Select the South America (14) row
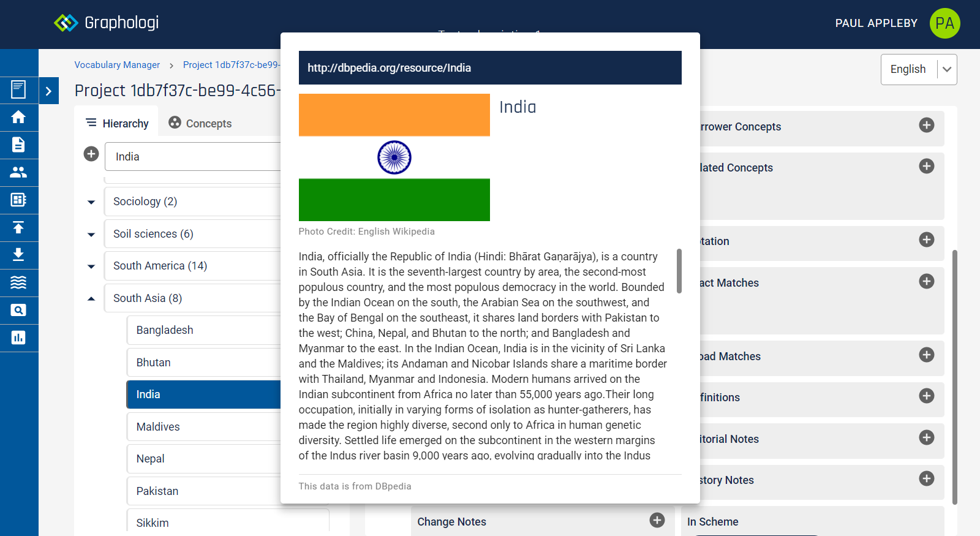This screenshot has width=980, height=536. click(x=192, y=266)
